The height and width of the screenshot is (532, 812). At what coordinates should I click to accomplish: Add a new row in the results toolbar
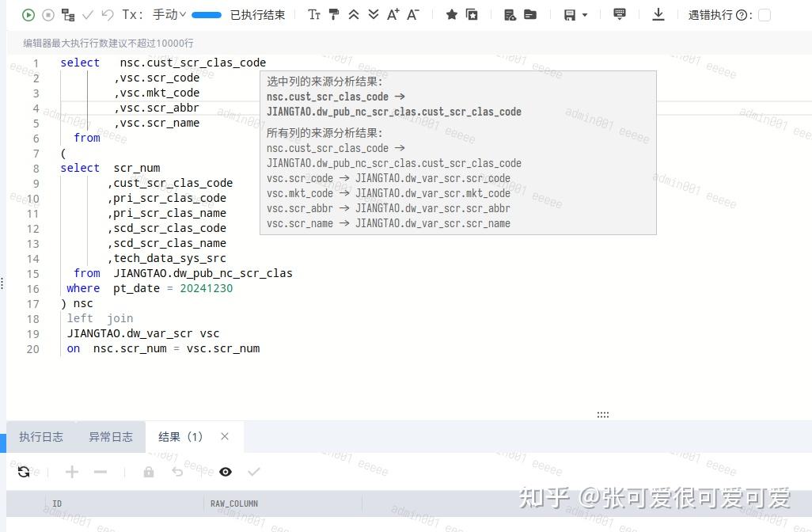coord(71,472)
